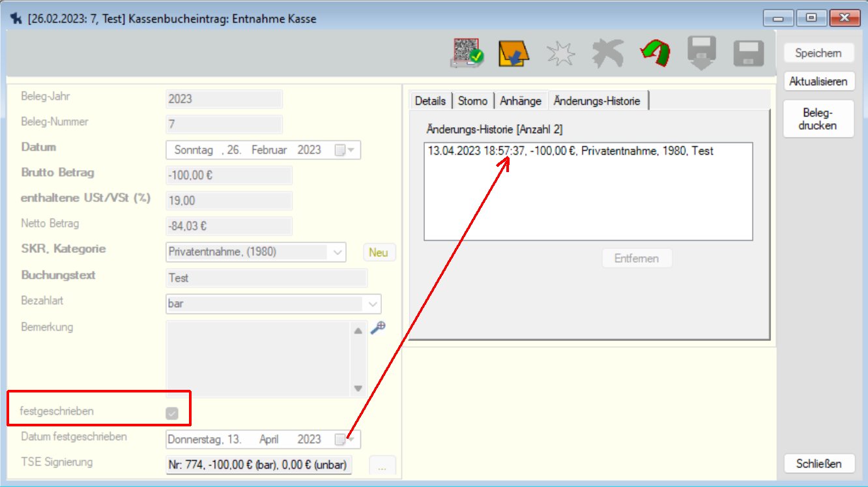This screenshot has height=487, width=868.
Task: Click the orange folder with blue arrow icon
Action: point(513,53)
